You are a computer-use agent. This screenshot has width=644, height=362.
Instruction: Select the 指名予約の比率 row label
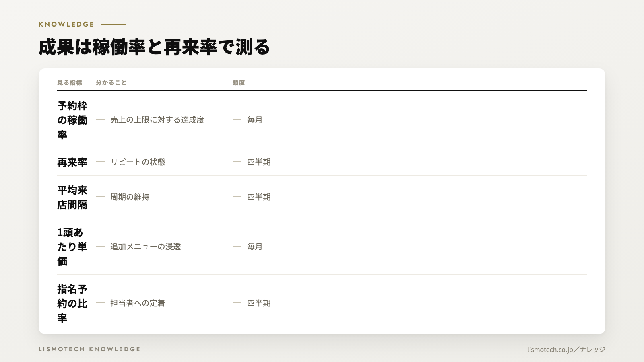click(72, 303)
